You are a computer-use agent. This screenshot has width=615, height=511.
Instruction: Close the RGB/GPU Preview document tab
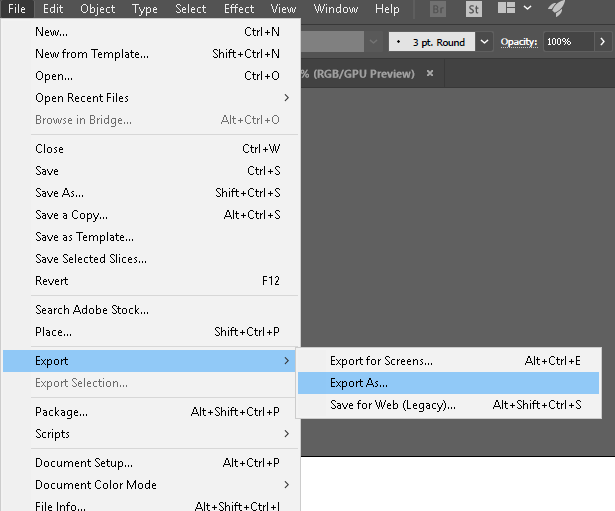click(x=430, y=73)
